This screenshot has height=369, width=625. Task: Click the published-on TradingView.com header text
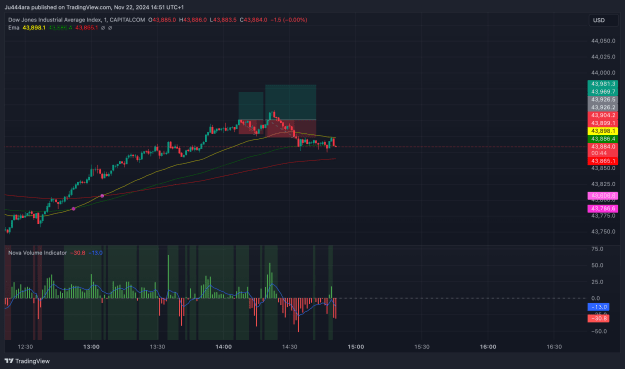[x=94, y=7]
